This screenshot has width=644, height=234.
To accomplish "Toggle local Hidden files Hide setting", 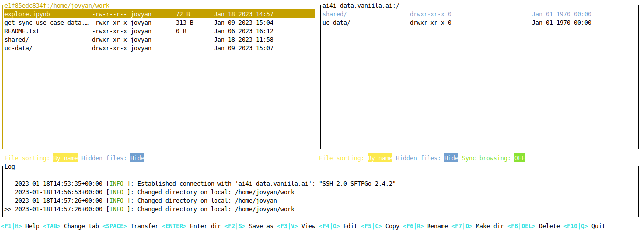I will pos(137,158).
